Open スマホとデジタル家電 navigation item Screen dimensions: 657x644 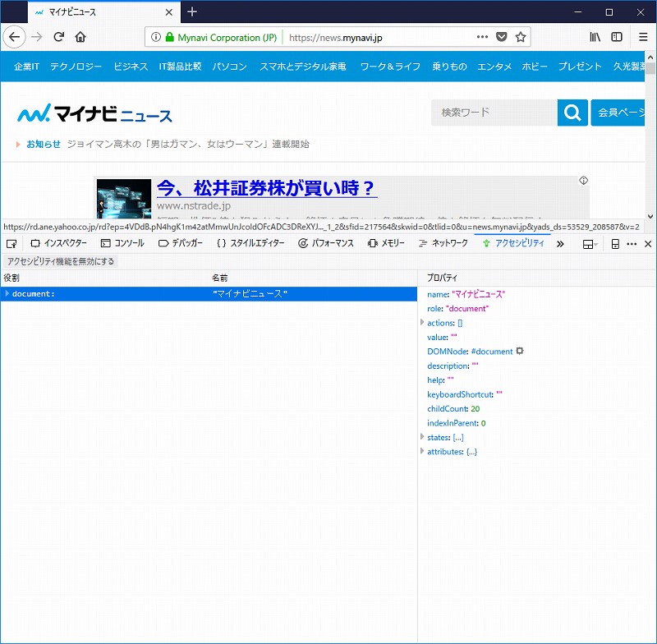click(x=303, y=67)
